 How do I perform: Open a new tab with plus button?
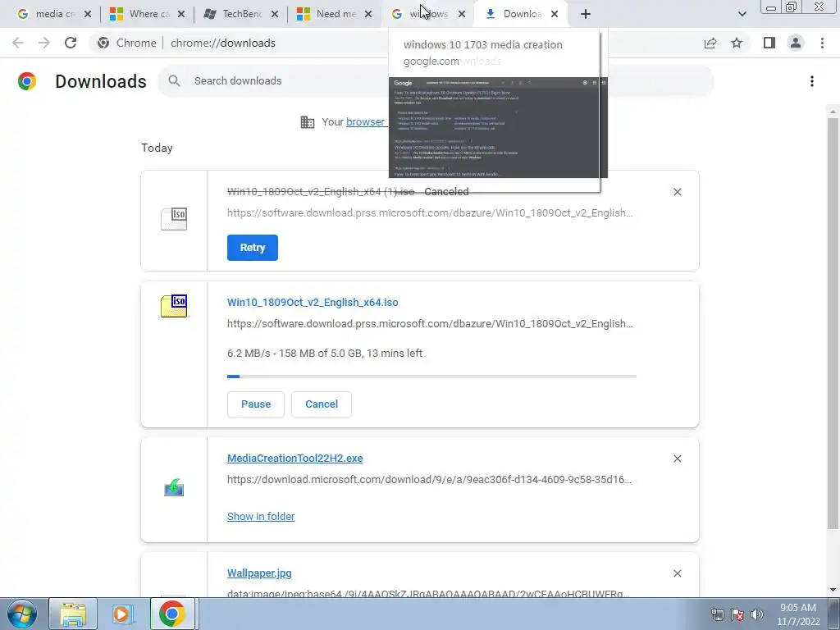tap(586, 14)
